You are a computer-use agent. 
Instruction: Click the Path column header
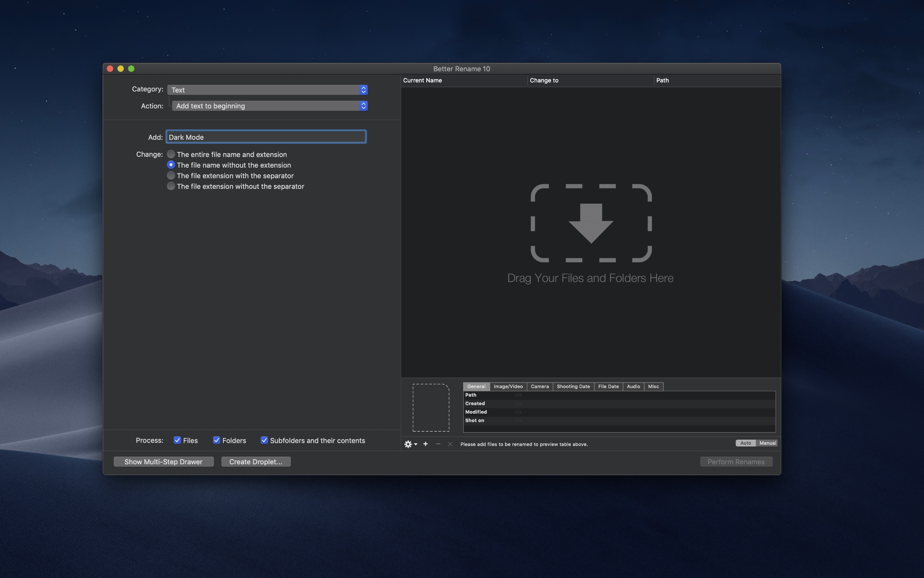(x=717, y=80)
